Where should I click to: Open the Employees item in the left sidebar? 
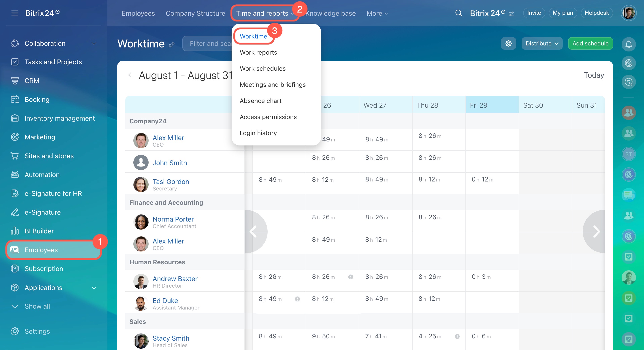click(x=53, y=250)
